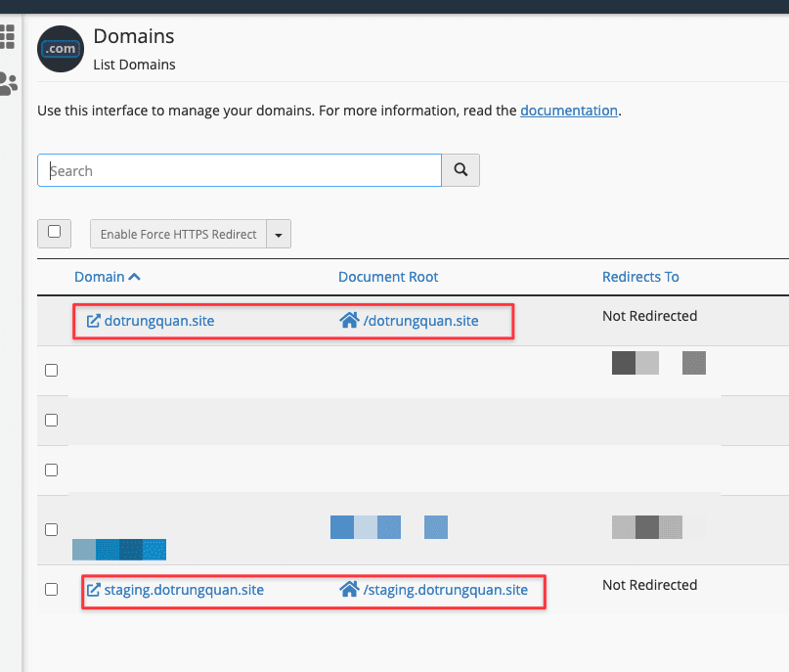Select the user accounts sidebar icon

tap(8, 83)
